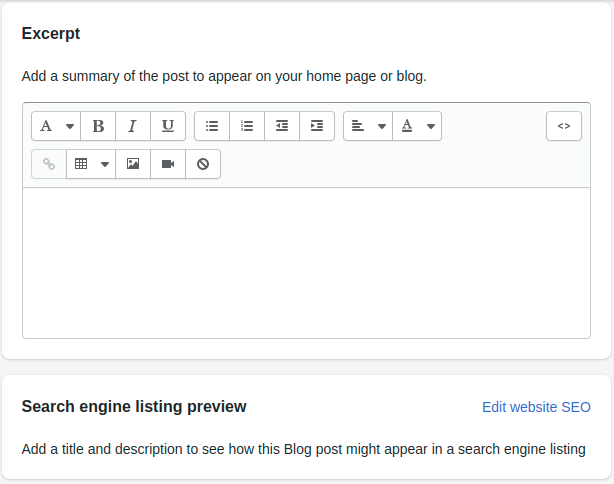Insert a numbered list

click(x=247, y=126)
